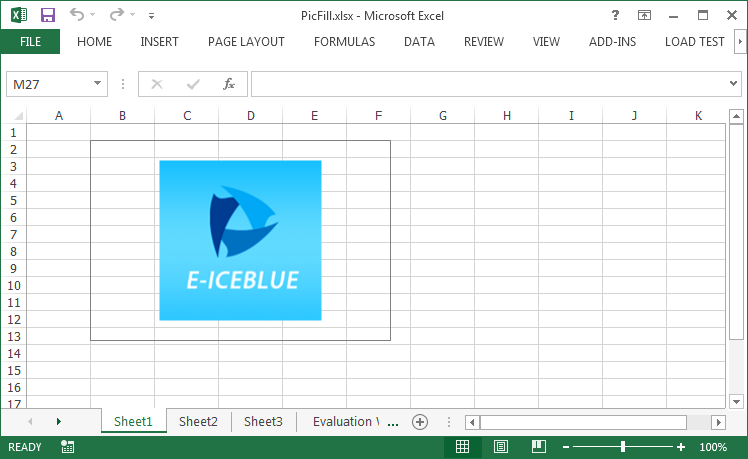Switch to the DATA tab

point(419,42)
